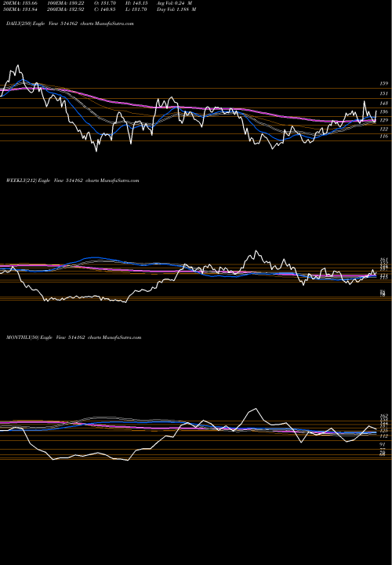This screenshot has width=392, height=565.
Task: Click the 91 price label on monthly chart
Action: 383,445
